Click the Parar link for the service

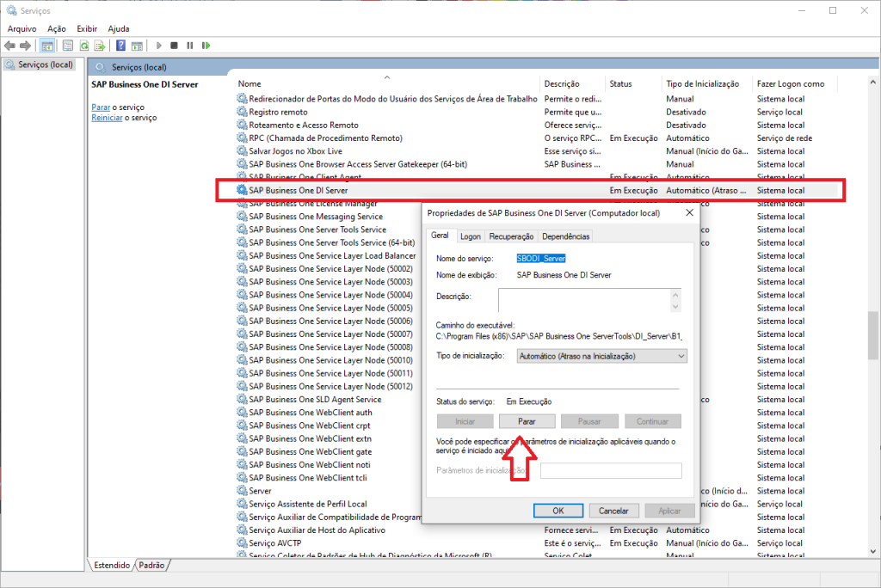click(101, 107)
